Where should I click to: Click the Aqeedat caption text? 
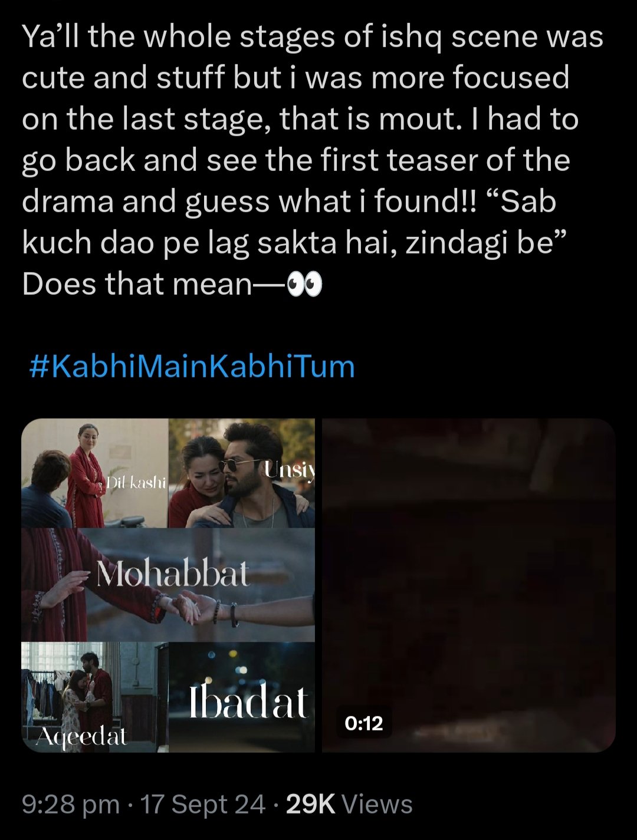[81, 736]
